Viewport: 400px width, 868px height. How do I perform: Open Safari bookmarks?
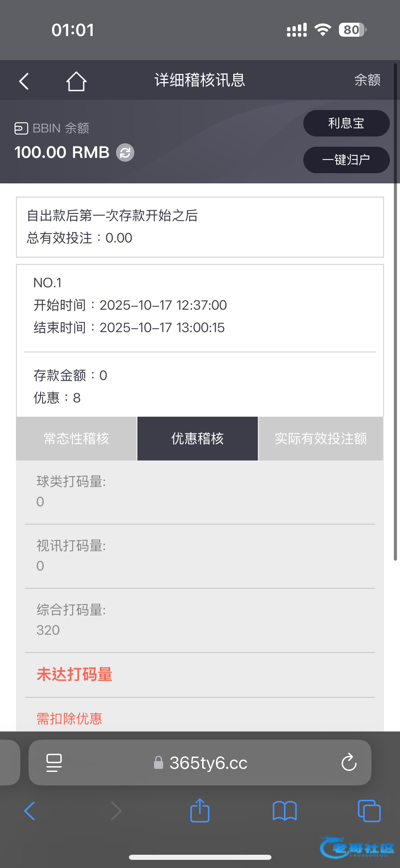click(285, 811)
